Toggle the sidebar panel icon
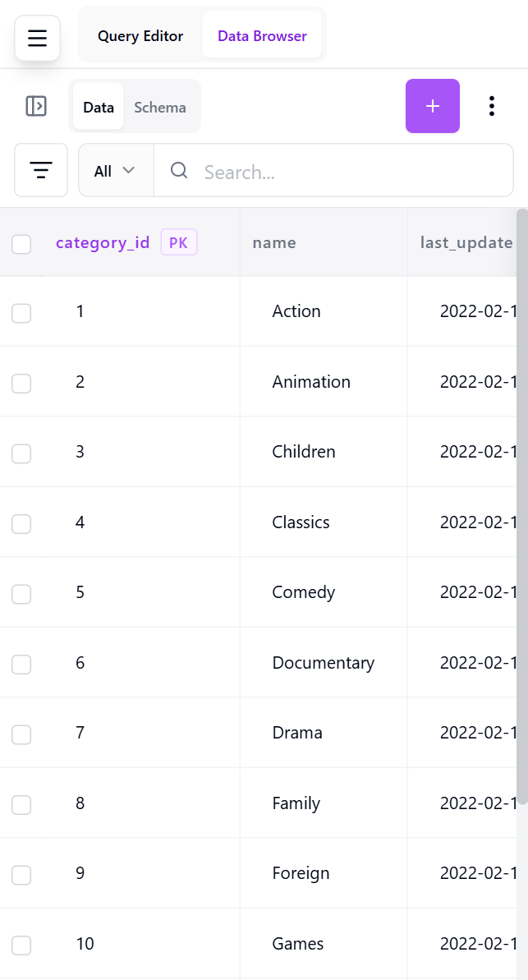This screenshot has height=980, width=528. pos(36,106)
